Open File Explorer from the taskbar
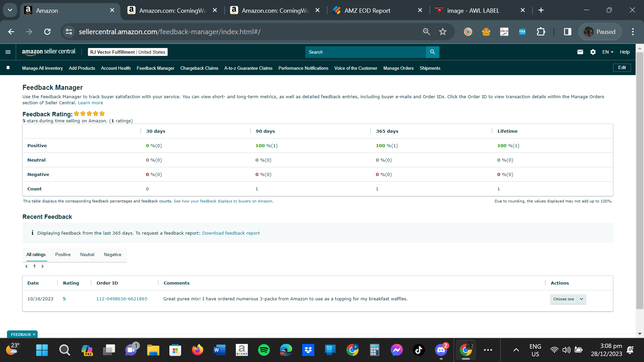Screen dimensions: 644x362 [x=153, y=350]
